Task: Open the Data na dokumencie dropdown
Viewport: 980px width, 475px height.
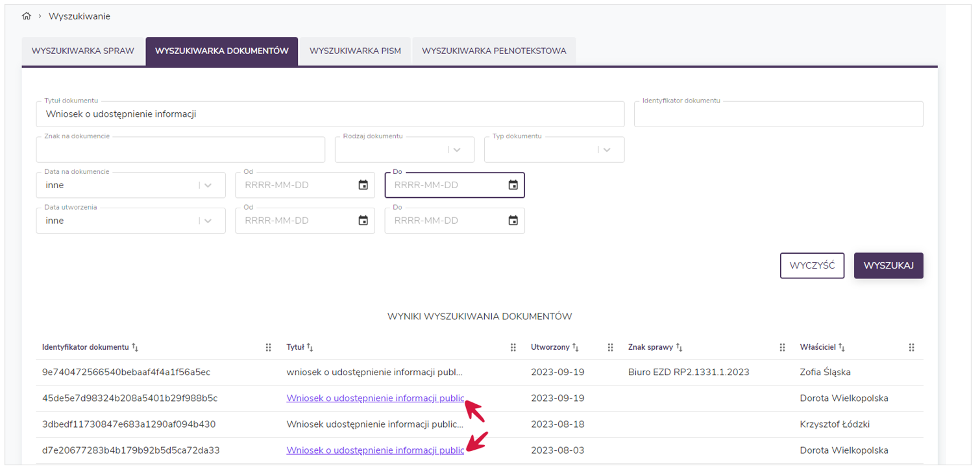Action: pos(208,185)
